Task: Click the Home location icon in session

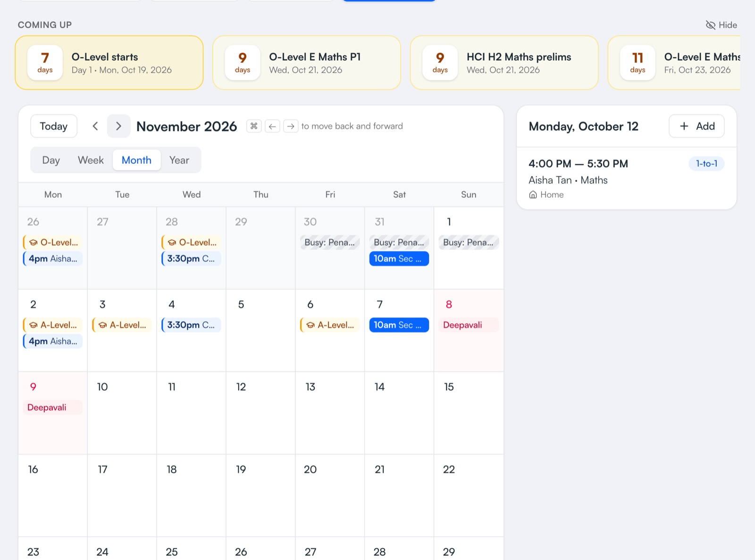Action: [x=533, y=195]
